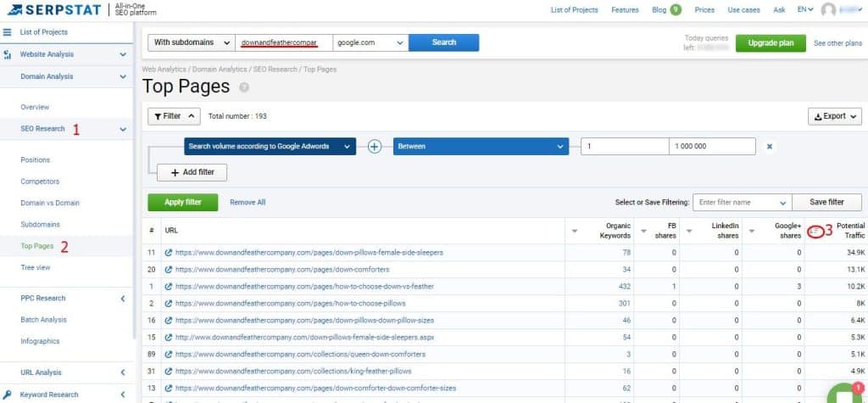The width and height of the screenshot is (868, 403).
Task: Open the chat widget with notification badge
Action: pos(844,393)
